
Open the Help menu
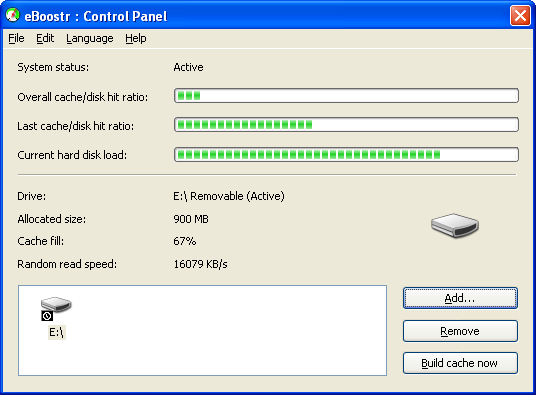[136, 38]
